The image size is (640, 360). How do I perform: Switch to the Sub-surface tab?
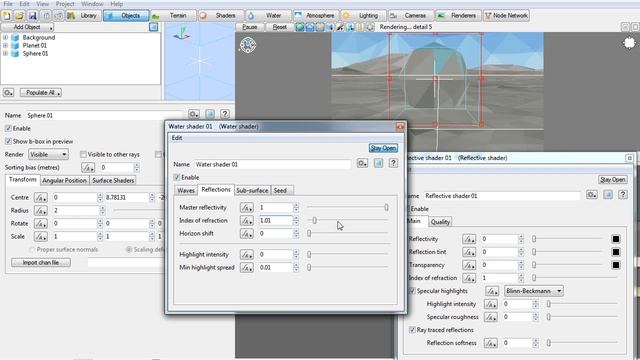[252, 191]
